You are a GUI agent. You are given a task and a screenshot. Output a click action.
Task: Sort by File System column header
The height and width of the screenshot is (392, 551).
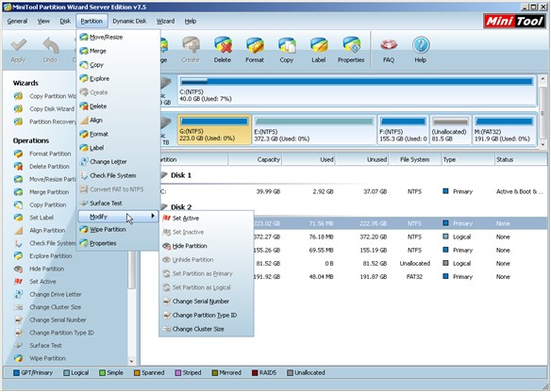click(414, 159)
